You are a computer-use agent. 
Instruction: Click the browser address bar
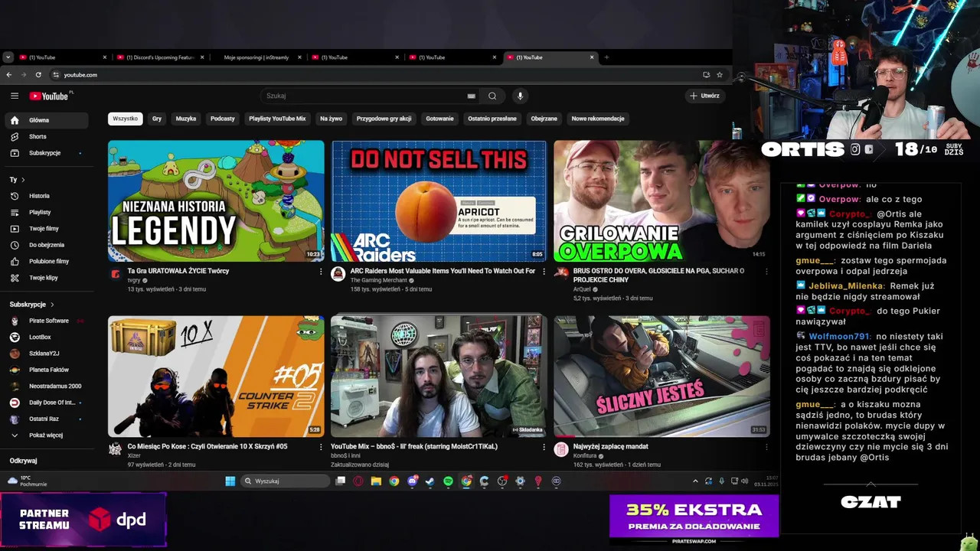[375, 75]
